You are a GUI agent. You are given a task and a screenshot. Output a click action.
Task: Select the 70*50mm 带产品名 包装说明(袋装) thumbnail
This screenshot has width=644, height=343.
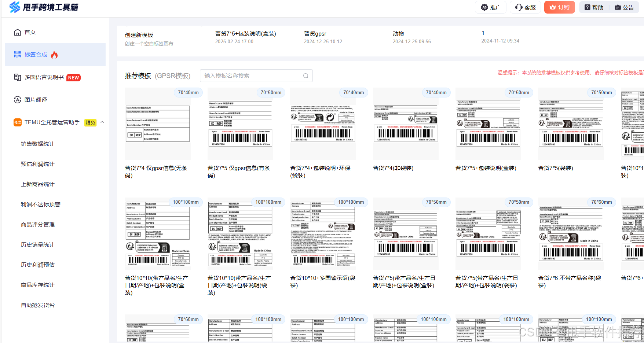488,234
